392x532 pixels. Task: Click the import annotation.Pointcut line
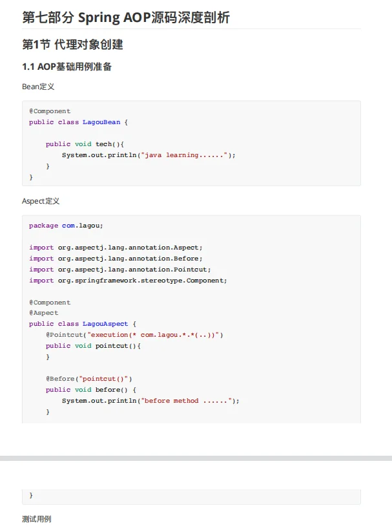[x=120, y=270]
